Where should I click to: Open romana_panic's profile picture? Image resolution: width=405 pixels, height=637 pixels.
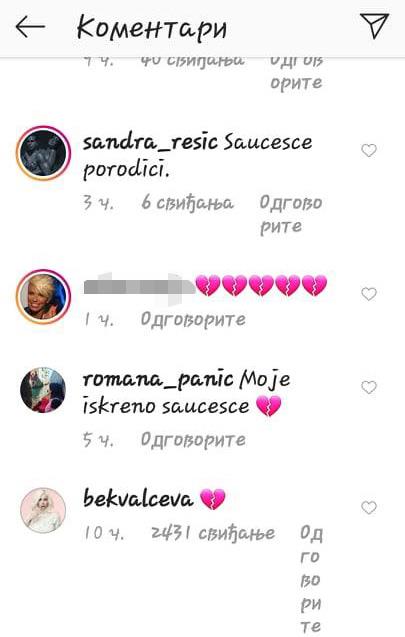pos(43,390)
